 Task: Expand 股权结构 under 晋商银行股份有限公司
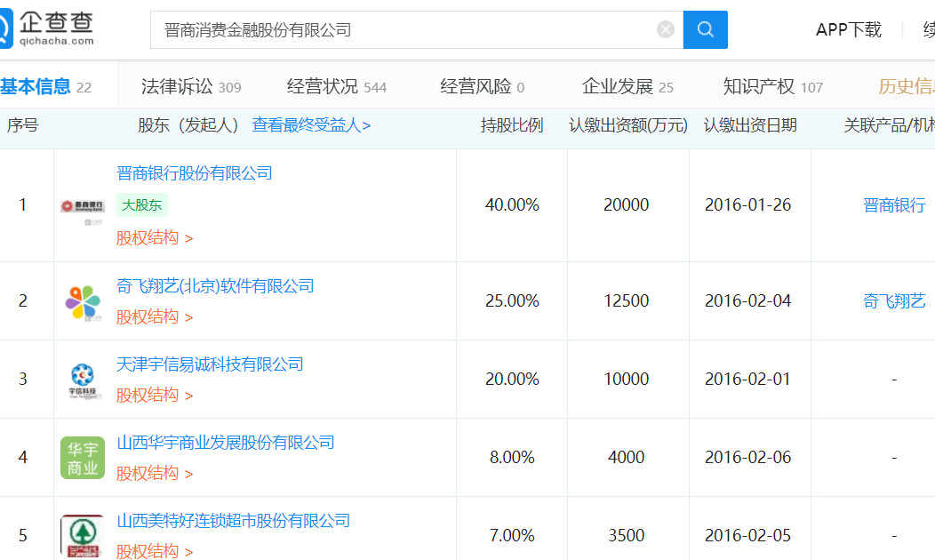pyautogui.click(x=155, y=238)
